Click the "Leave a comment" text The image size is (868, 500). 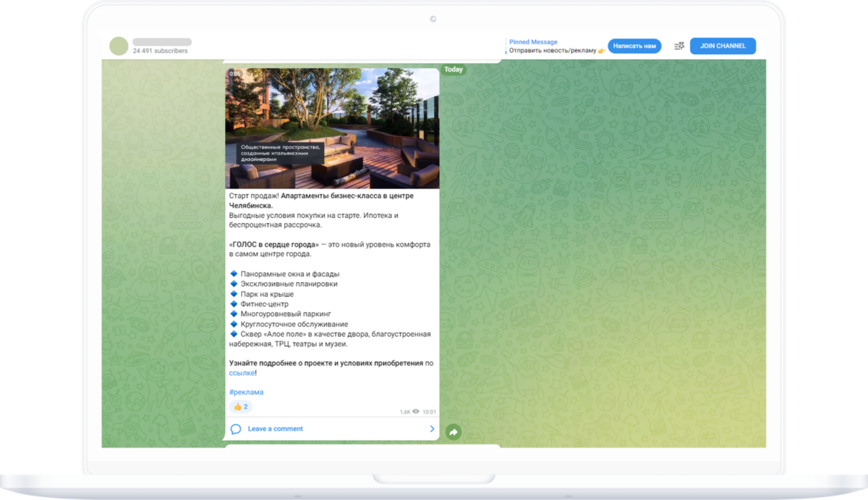275,429
